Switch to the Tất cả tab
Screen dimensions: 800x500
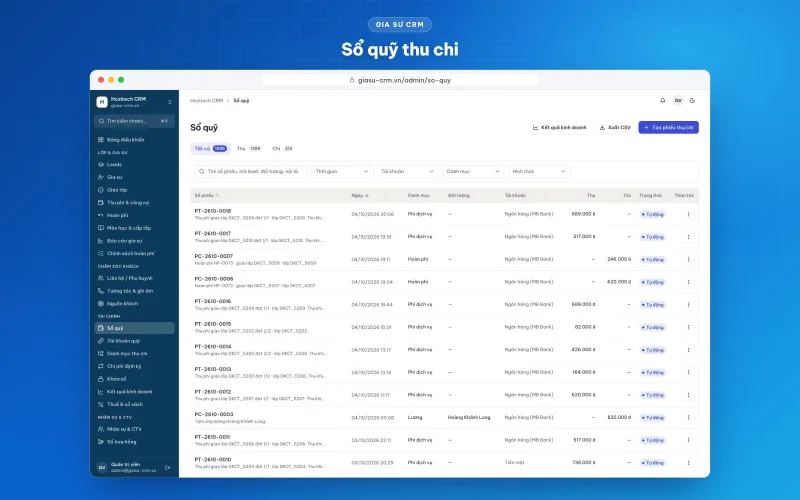(210, 148)
